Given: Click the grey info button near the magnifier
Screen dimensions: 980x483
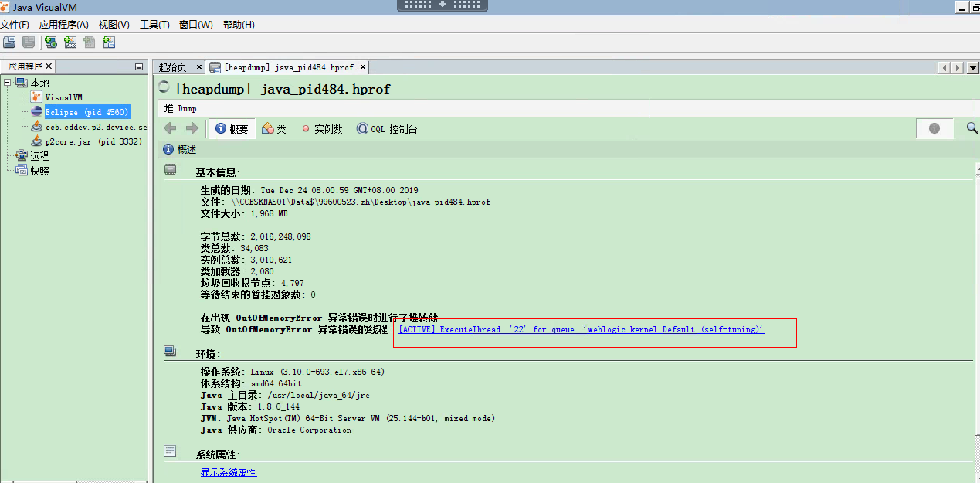Looking at the screenshot, I should point(934,128).
